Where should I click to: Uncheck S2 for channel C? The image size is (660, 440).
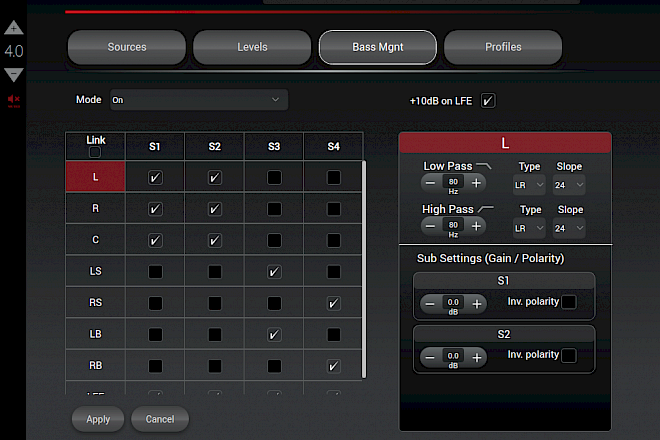tap(215, 240)
